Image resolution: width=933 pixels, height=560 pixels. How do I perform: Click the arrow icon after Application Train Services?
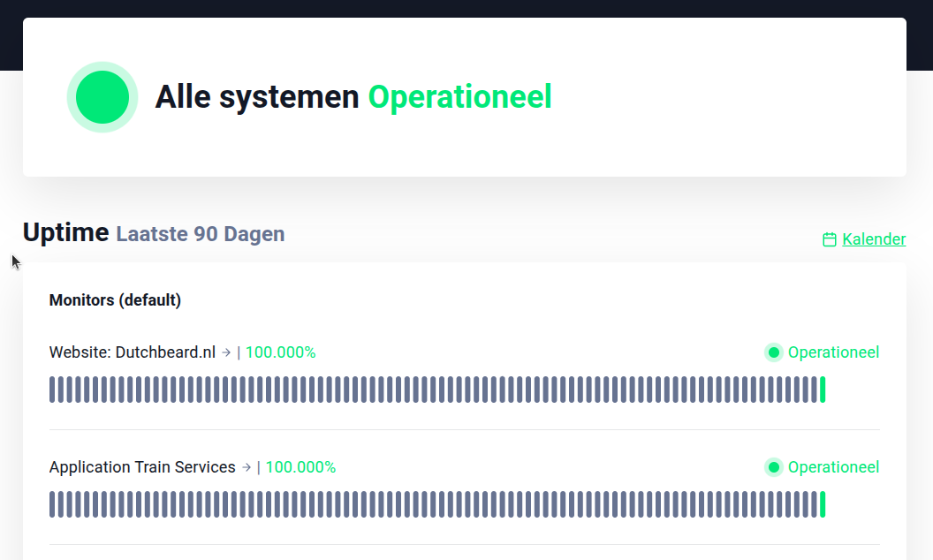click(x=247, y=467)
